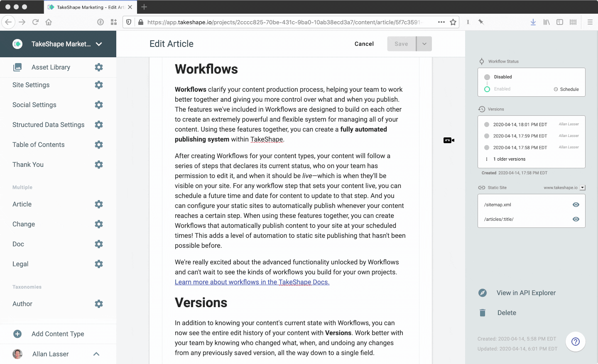Open settings gear for Doc type

pos(99,244)
